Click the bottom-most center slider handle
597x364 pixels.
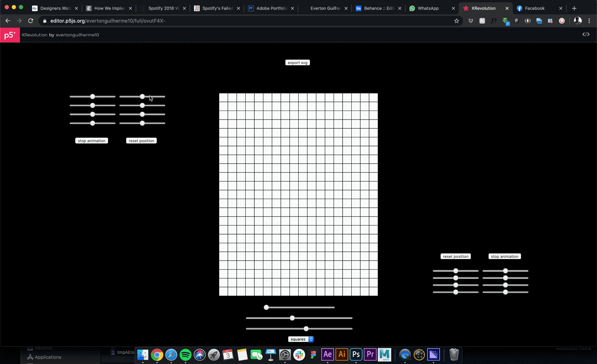[306, 329]
